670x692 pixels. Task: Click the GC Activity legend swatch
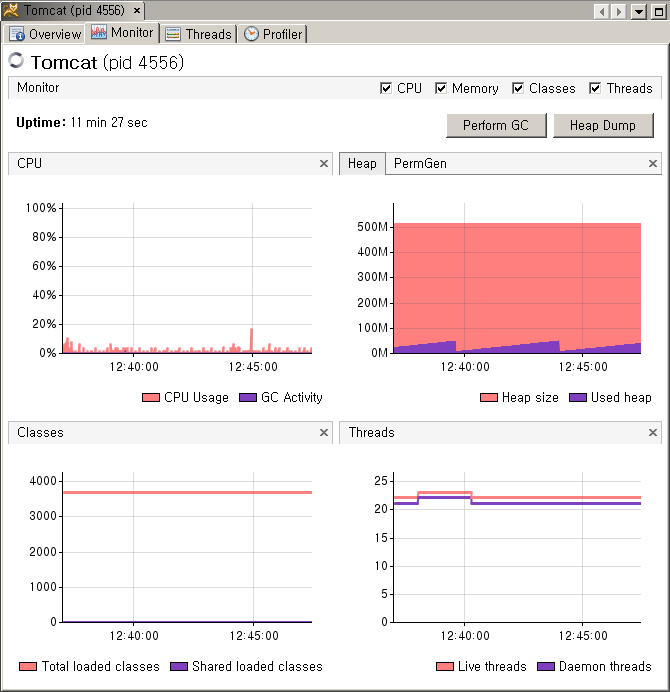click(x=248, y=398)
